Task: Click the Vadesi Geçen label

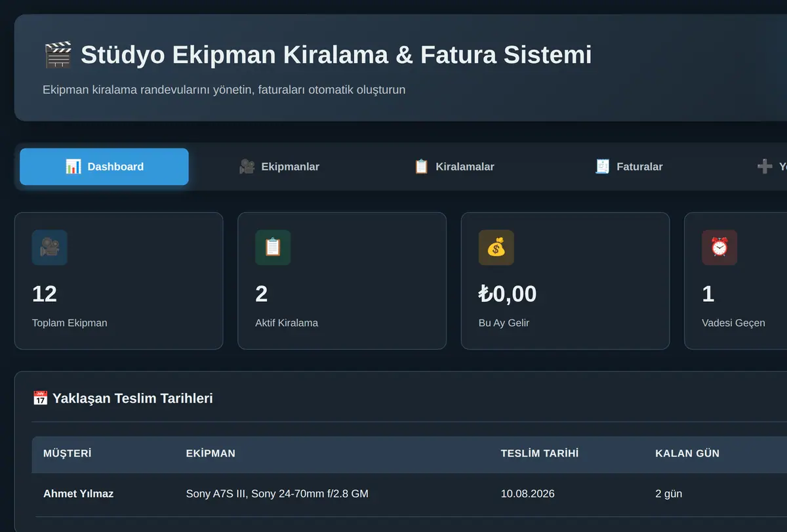Action: [733, 323]
